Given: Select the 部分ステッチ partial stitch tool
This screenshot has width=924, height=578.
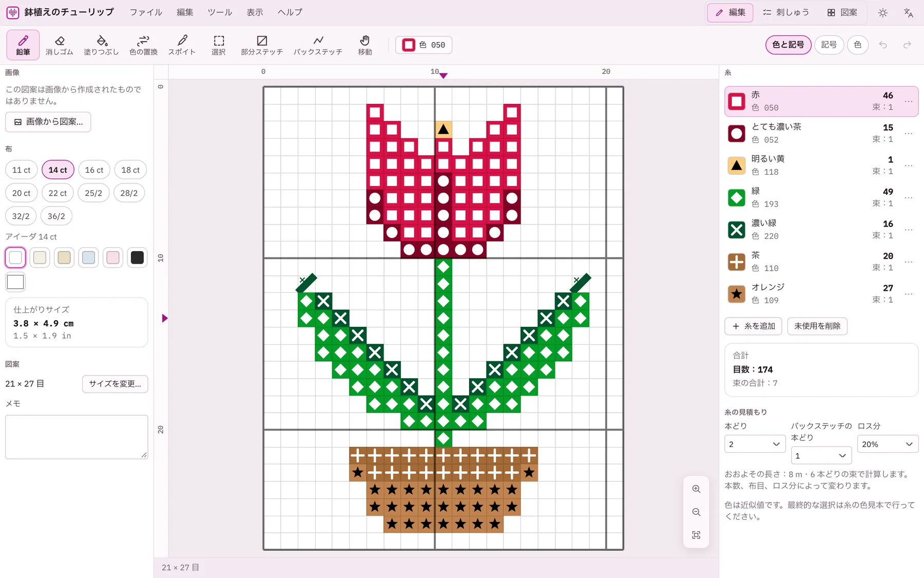Looking at the screenshot, I should [262, 45].
